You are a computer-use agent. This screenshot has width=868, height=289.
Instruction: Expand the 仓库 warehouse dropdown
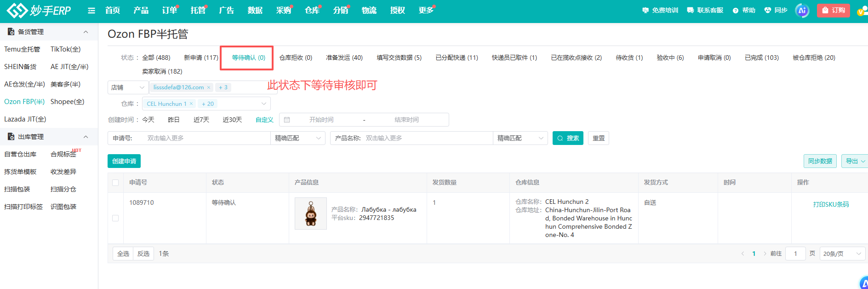pos(264,104)
